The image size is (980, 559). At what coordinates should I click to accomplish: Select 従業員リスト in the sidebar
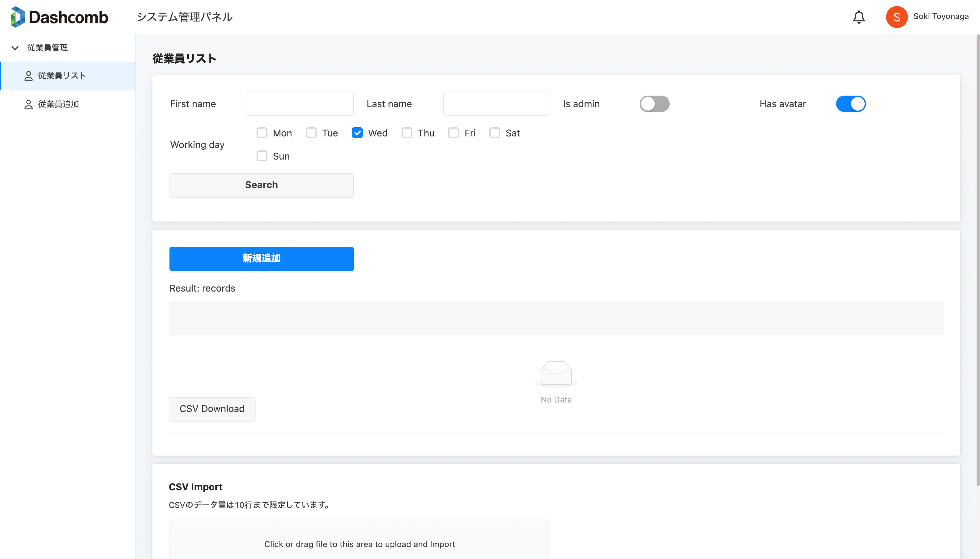61,76
